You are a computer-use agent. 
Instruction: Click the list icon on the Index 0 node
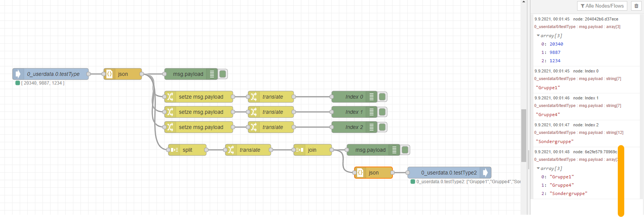(372, 97)
